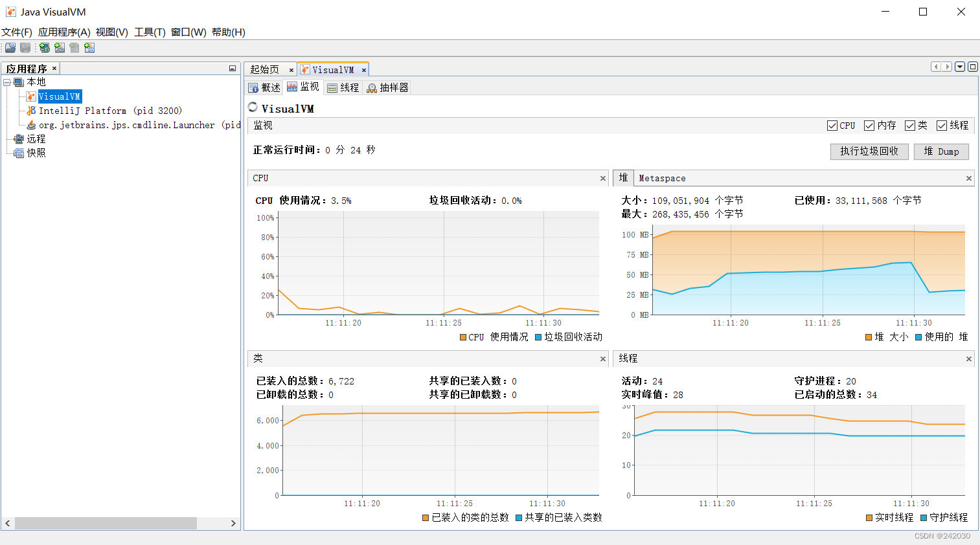Click the scroll-right arrow of applications panel
Screen dimensions: 980x545
point(233,523)
